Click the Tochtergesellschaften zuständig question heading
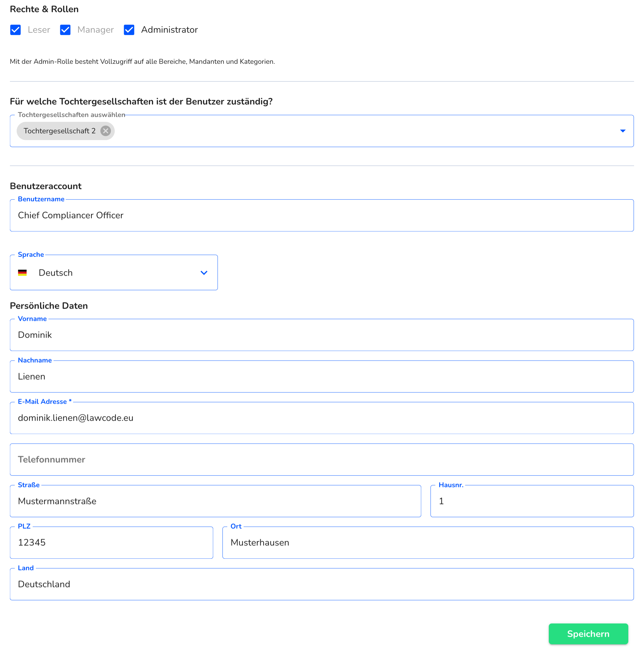The image size is (644, 653). coord(141,101)
